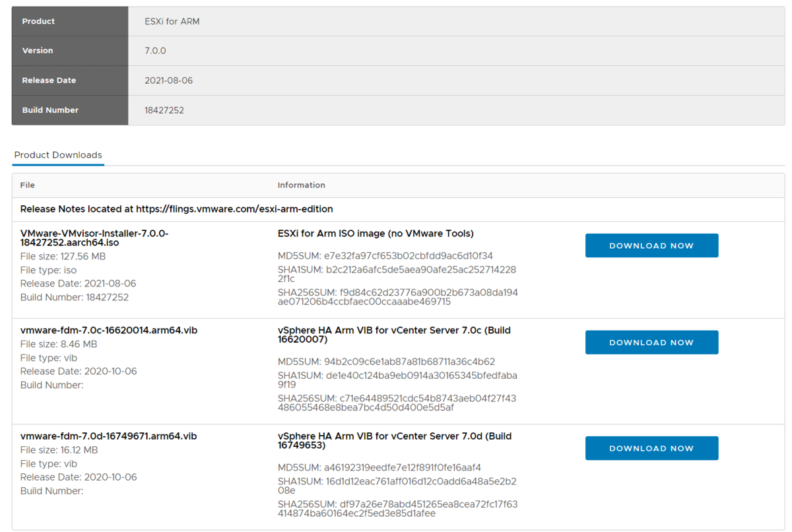Click the 7.0d SHA256SUM df97a26e value
Viewport: 792px width, 532px height.
pyautogui.click(x=398, y=508)
